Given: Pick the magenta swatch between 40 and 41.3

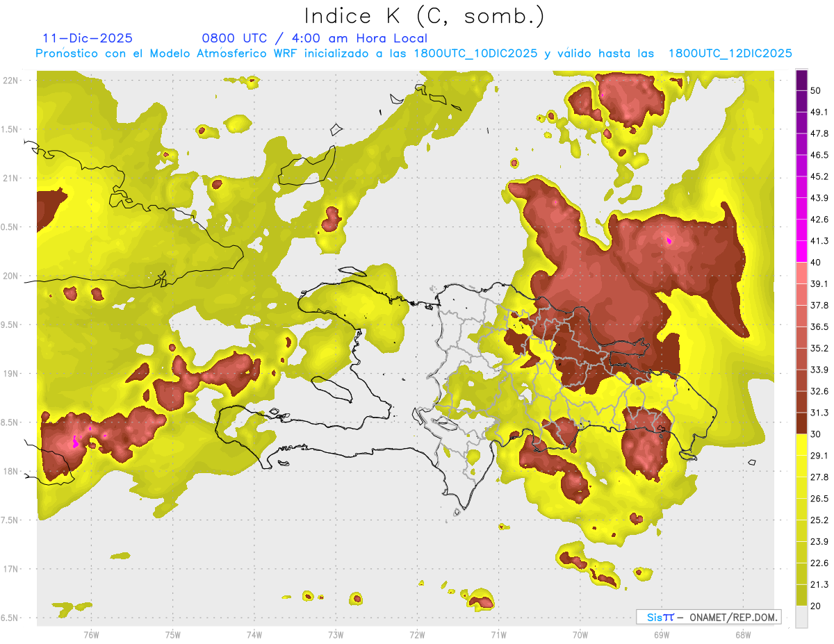Looking at the screenshot, I should 802,251.
